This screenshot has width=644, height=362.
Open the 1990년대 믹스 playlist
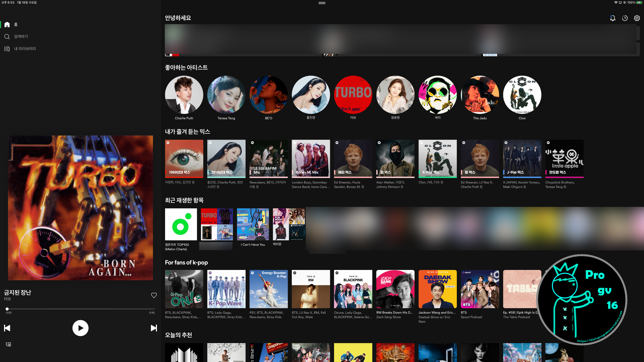click(x=184, y=159)
